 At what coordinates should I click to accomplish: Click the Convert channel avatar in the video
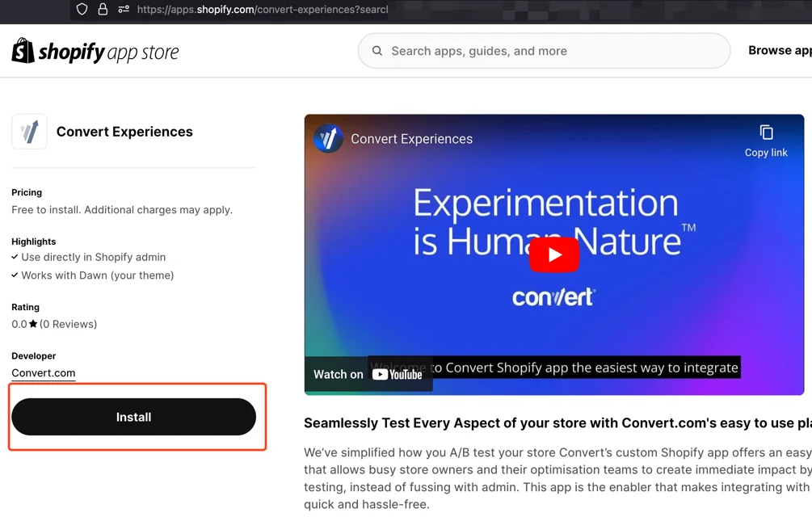pyautogui.click(x=329, y=139)
